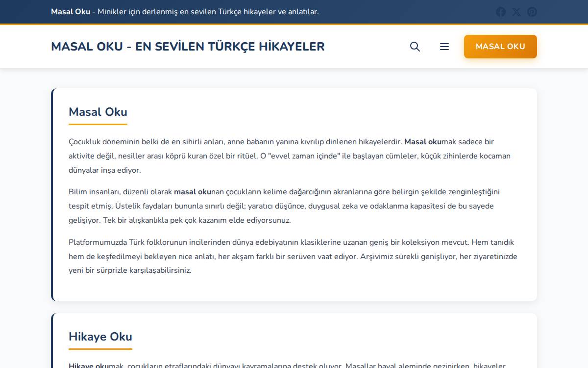Click the tagline 'Minikler için derlenmiş en sevilen'

coord(208,12)
